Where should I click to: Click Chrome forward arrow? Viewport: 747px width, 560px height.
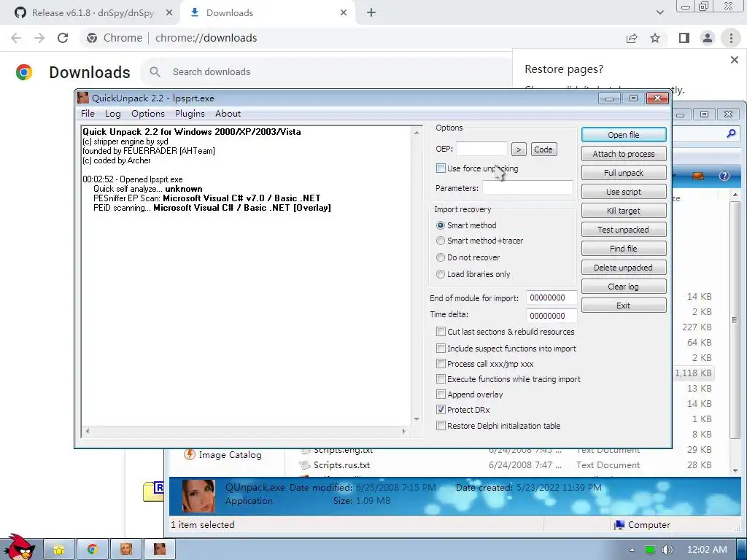tap(39, 38)
